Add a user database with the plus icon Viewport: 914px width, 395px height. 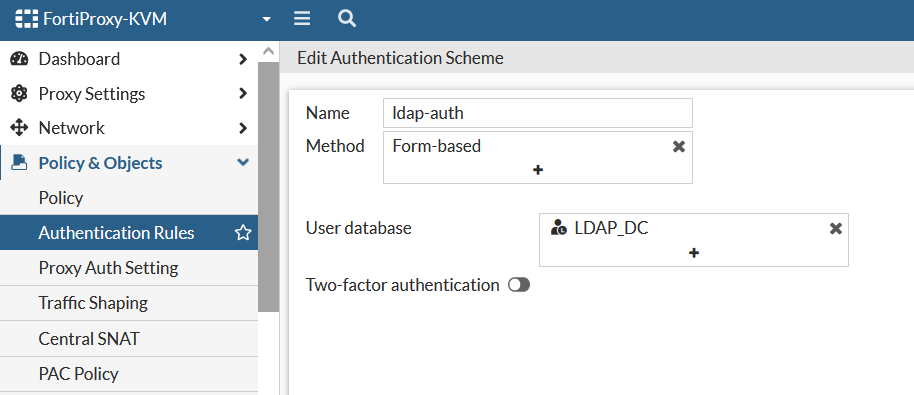[x=694, y=253]
